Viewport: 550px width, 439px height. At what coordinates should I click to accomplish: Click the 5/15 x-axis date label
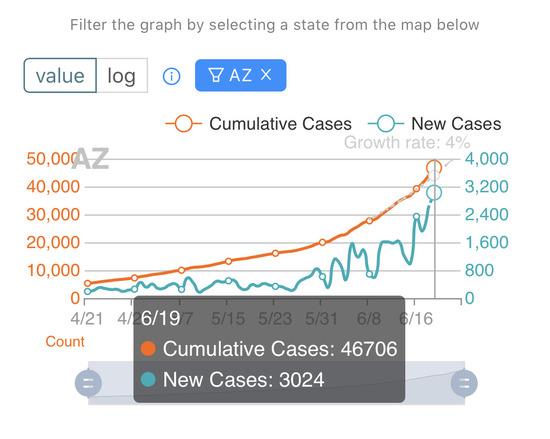tap(228, 319)
